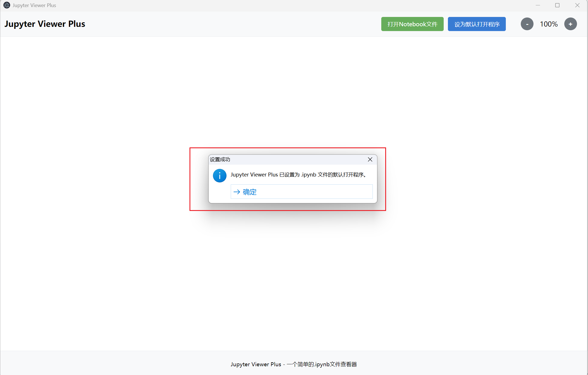Image resolution: width=588 pixels, height=375 pixels.
Task: Click the app logo in title bar
Action: coord(7,5)
